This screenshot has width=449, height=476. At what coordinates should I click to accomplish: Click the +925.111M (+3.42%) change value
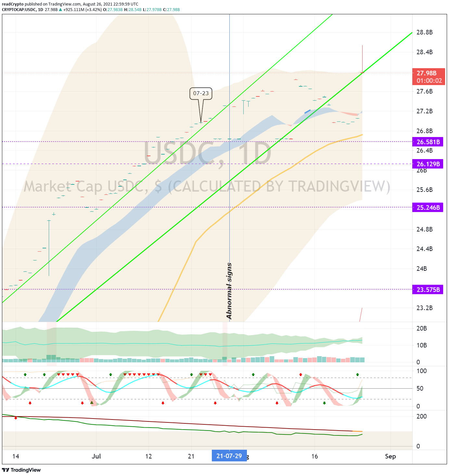coord(83,9)
